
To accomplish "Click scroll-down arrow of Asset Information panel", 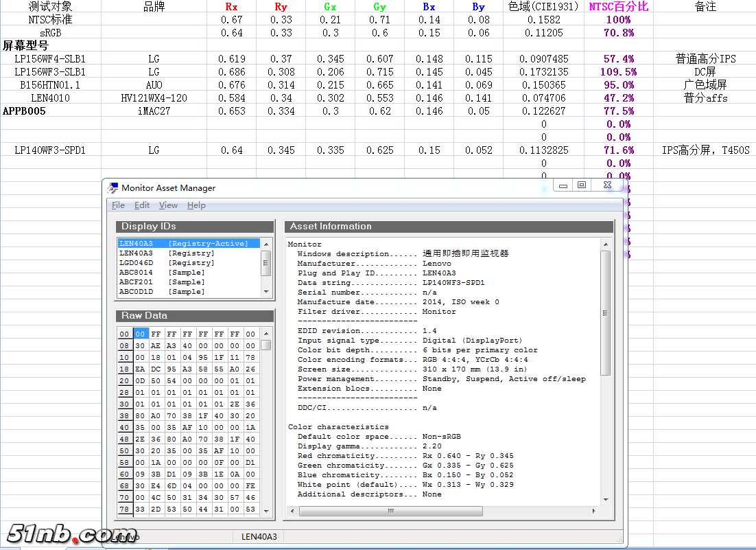I will 606,499.
